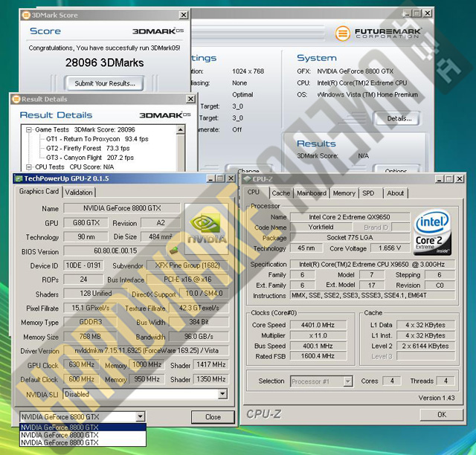476x455 pixels.
Task: Click the Details button under System
Action: click(399, 118)
